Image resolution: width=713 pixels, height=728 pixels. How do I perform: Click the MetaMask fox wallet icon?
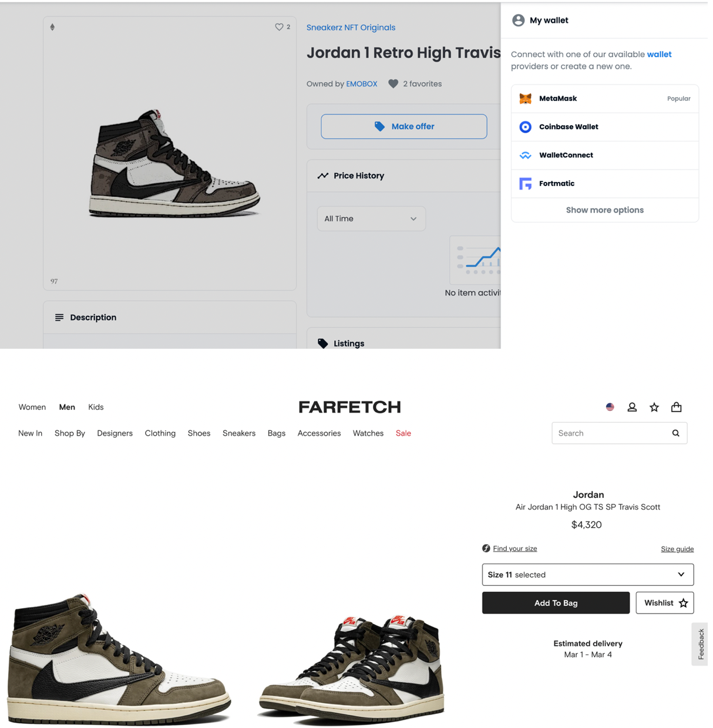(x=526, y=99)
